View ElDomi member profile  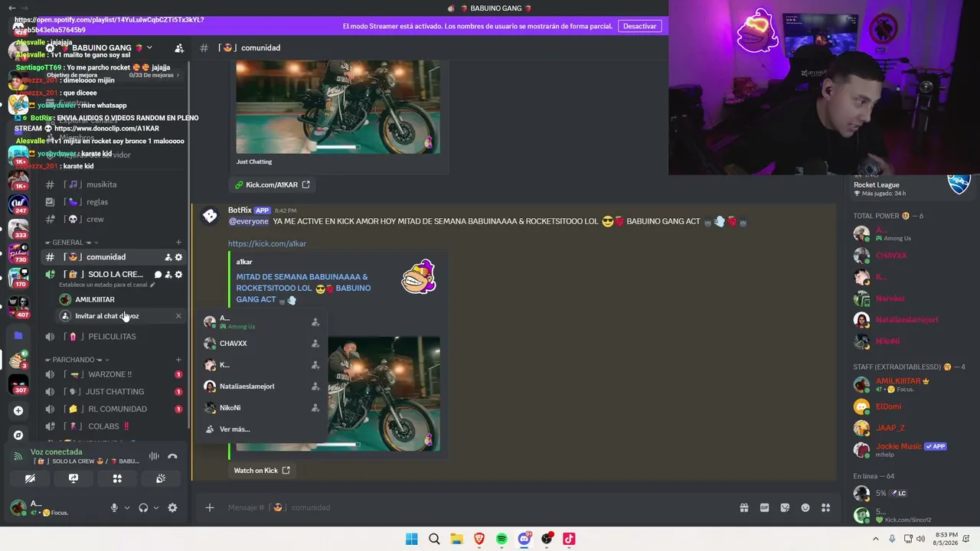(x=888, y=406)
